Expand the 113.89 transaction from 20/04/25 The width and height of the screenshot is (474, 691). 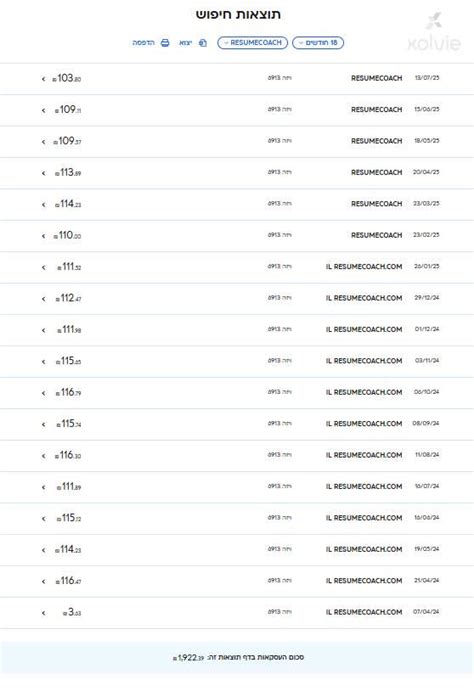[x=44, y=173]
